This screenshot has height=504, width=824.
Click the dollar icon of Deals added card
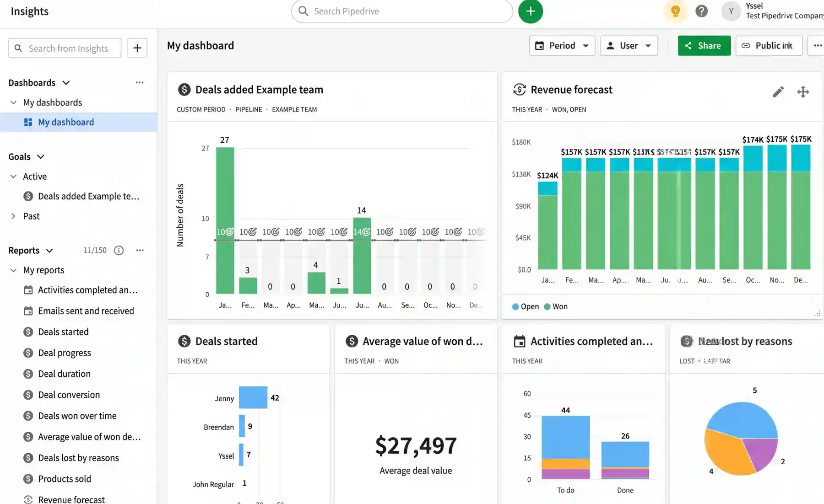click(x=184, y=90)
